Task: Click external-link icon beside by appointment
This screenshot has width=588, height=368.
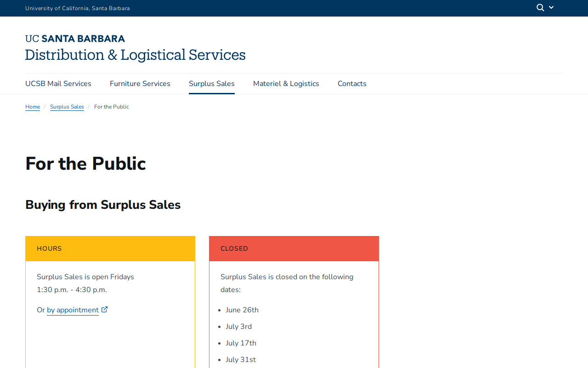Action: [x=105, y=310]
